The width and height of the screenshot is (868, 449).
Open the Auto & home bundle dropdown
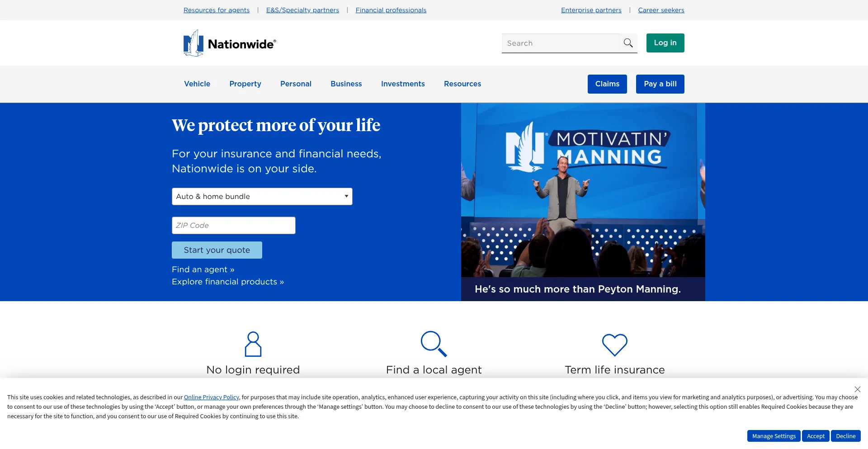[x=262, y=196]
